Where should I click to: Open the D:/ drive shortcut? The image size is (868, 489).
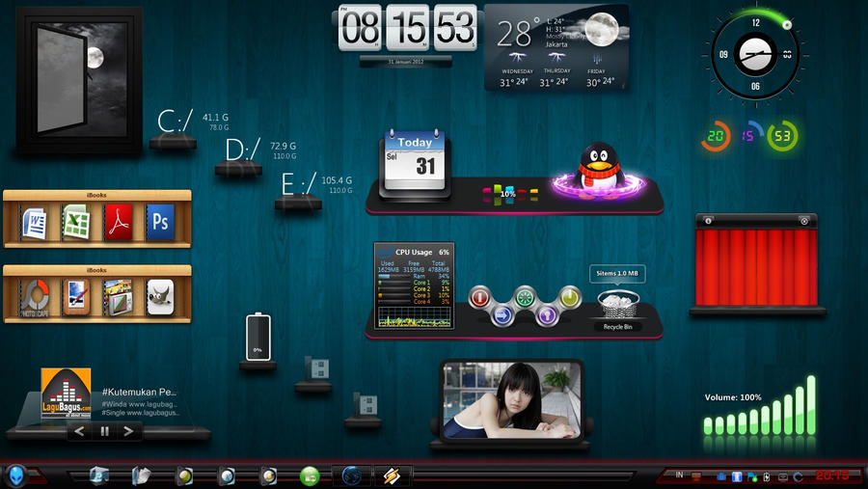242,149
